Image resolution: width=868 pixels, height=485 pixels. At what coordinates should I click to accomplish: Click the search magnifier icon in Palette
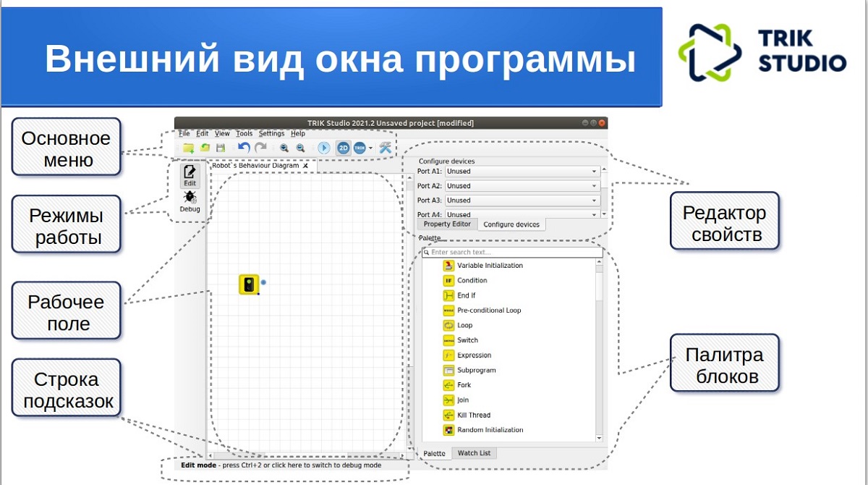[427, 253]
